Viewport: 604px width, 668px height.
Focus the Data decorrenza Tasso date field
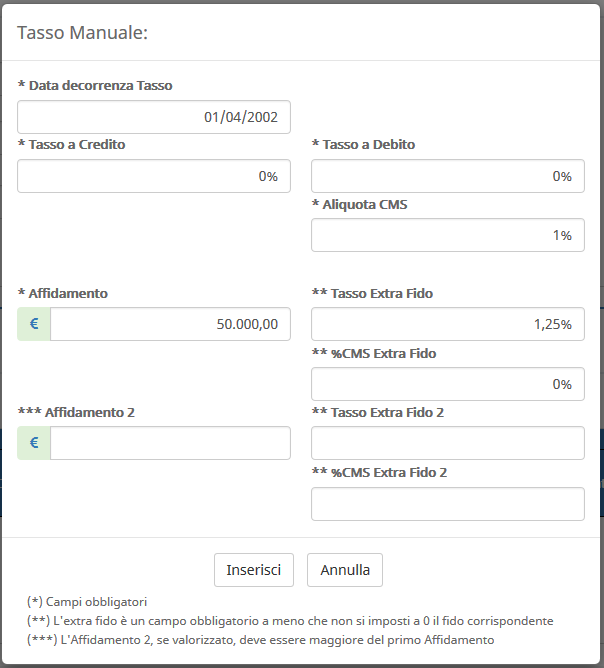[154, 117]
